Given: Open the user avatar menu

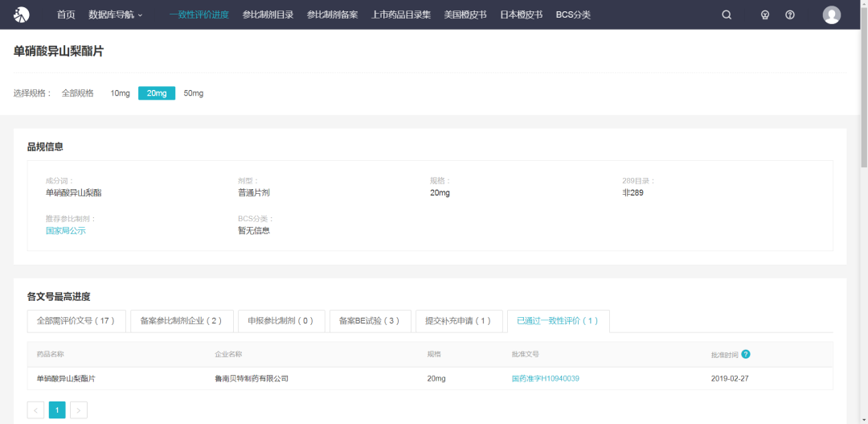Looking at the screenshot, I should tap(832, 15).
